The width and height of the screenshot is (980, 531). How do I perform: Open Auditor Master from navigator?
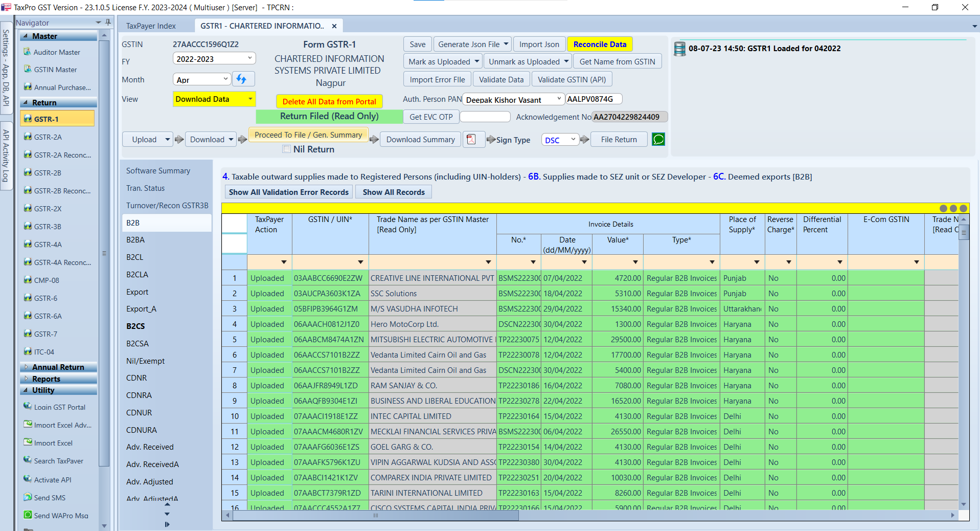(x=57, y=52)
